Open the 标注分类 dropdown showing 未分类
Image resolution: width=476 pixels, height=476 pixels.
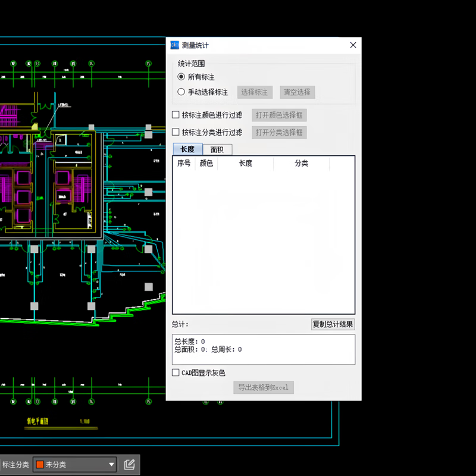tap(74, 465)
